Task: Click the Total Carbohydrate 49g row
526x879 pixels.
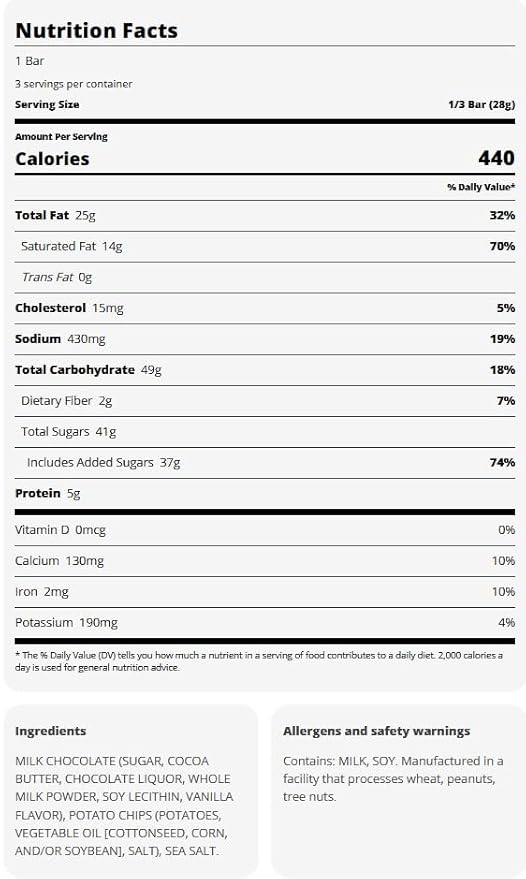Action: [x=265, y=370]
